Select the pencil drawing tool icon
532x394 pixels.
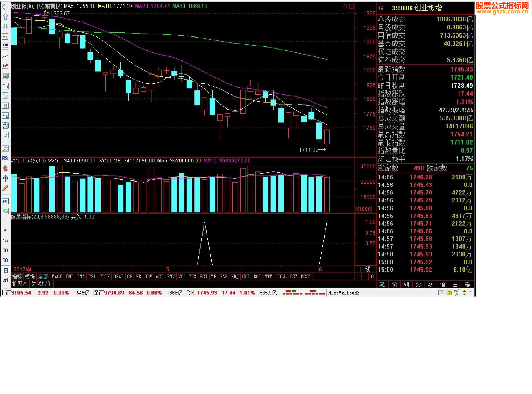coord(5,188)
